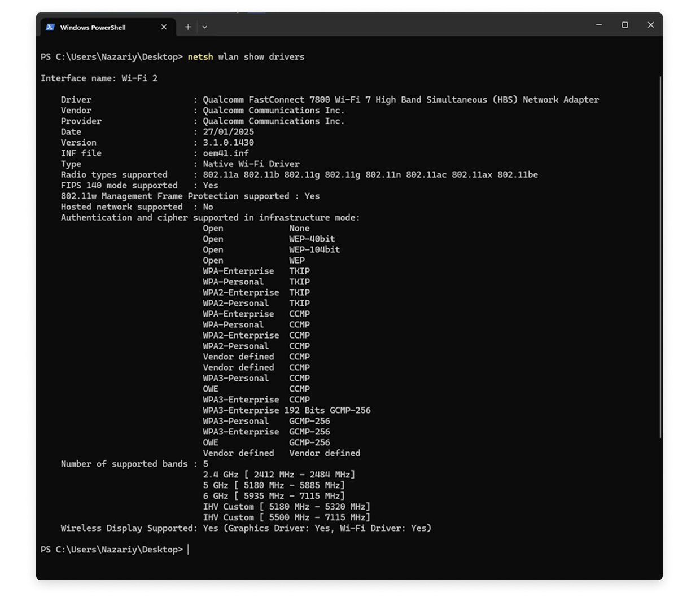Viewport: 700px width, 597px height.
Task: Click the Interface name: Wi-Fi 2 line
Action: (x=99, y=78)
